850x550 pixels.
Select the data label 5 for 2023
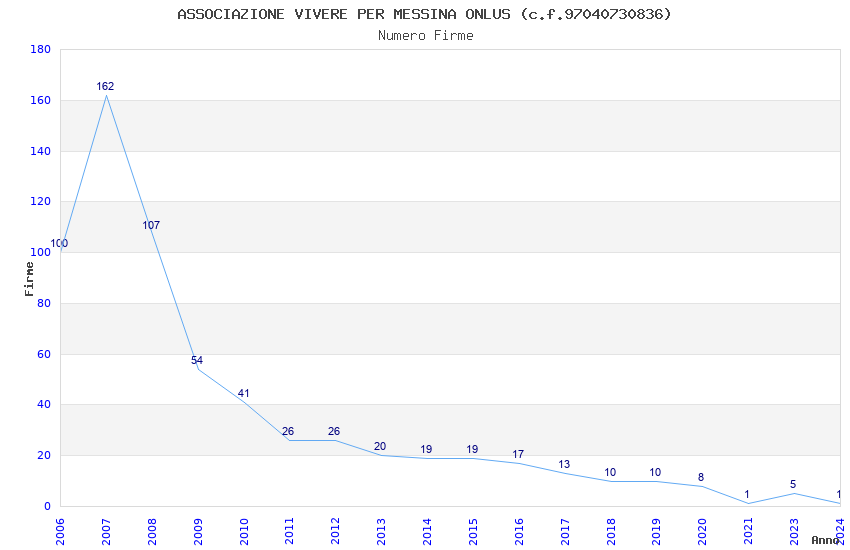[793, 484]
